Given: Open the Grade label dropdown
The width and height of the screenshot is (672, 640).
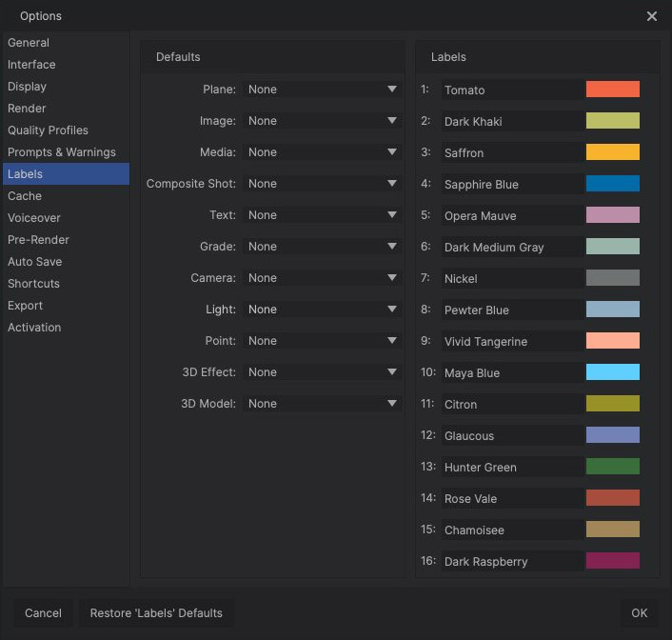Looking at the screenshot, I should (x=322, y=247).
